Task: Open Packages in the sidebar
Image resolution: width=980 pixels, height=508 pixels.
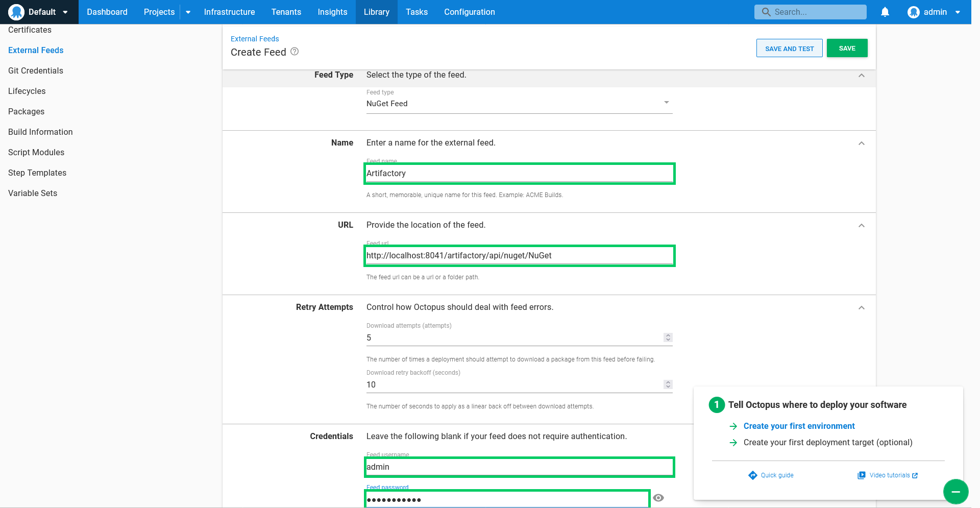Action: [26, 111]
